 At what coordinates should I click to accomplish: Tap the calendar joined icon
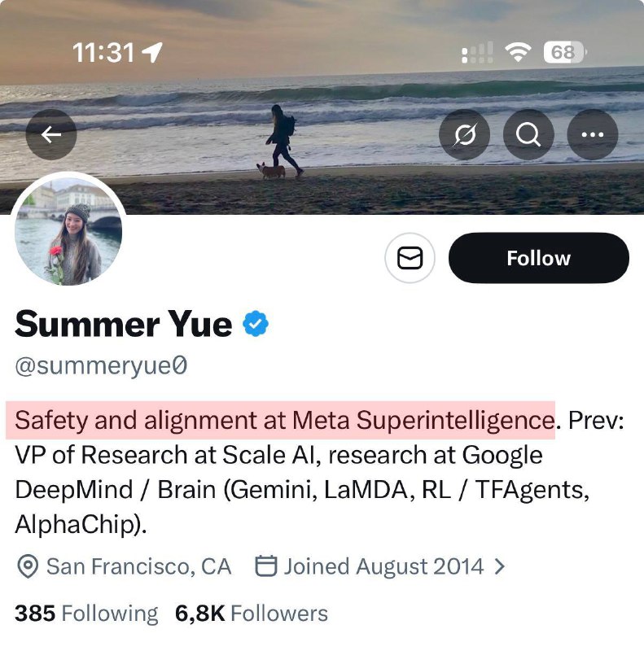coord(265,566)
